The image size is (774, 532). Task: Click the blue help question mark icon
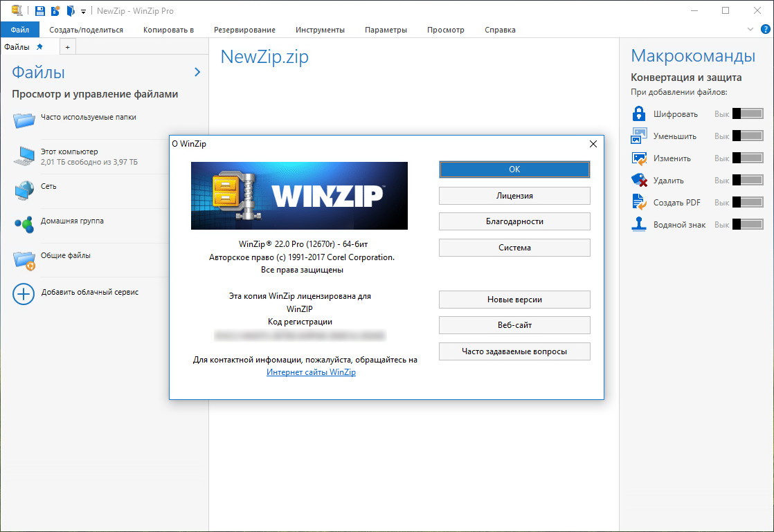[766, 29]
